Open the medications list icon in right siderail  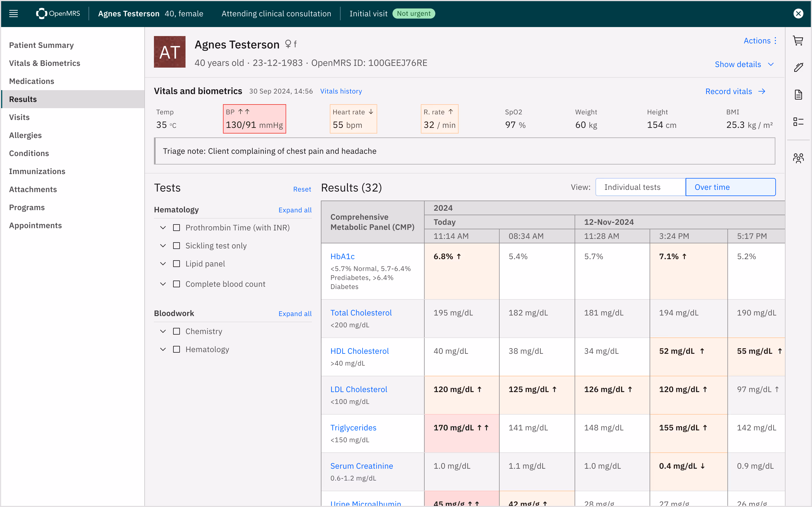coord(798,121)
